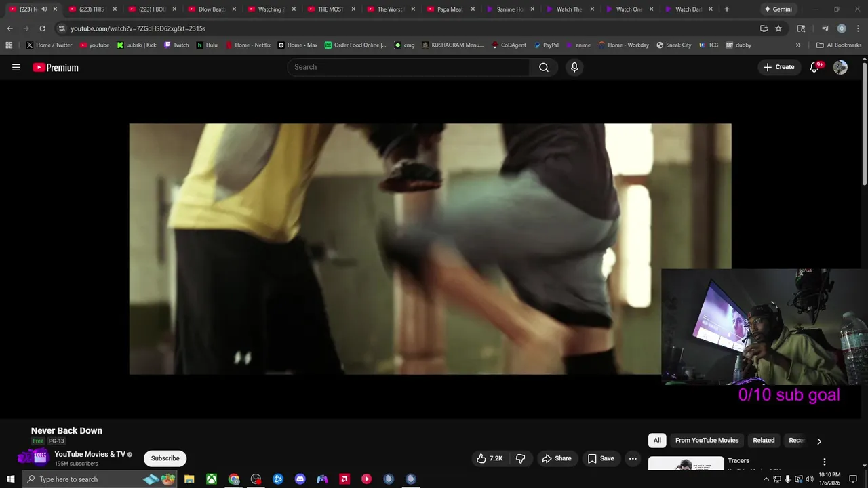Viewport: 868px width, 488px height.
Task: Open Chrome extensions toolbar icon
Action: (801, 28)
